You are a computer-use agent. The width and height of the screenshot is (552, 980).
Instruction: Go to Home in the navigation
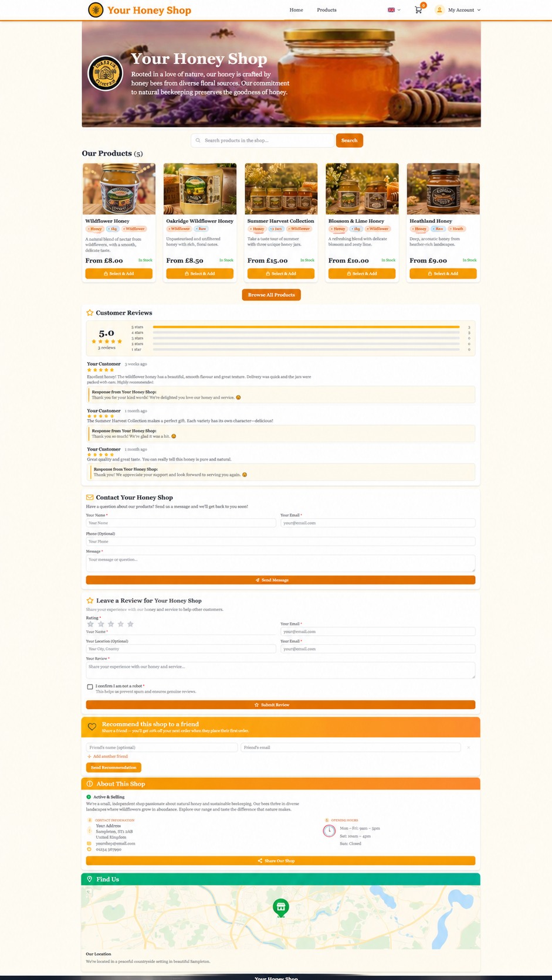click(296, 10)
